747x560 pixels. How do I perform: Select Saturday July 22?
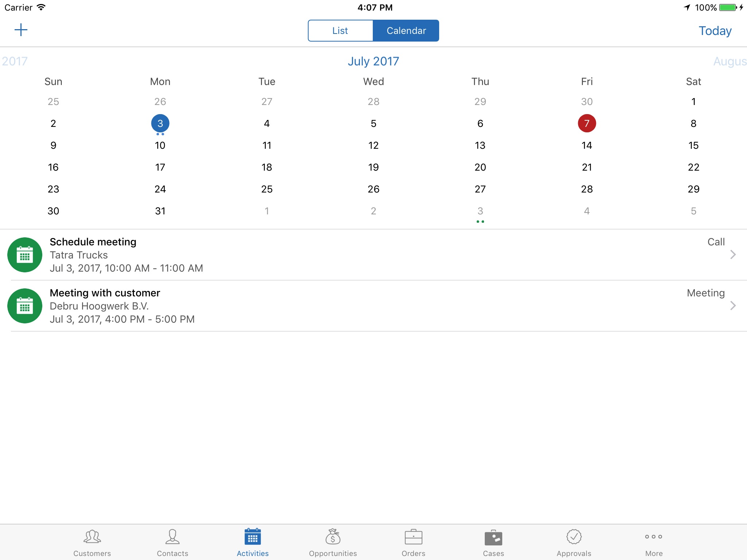tap(693, 167)
